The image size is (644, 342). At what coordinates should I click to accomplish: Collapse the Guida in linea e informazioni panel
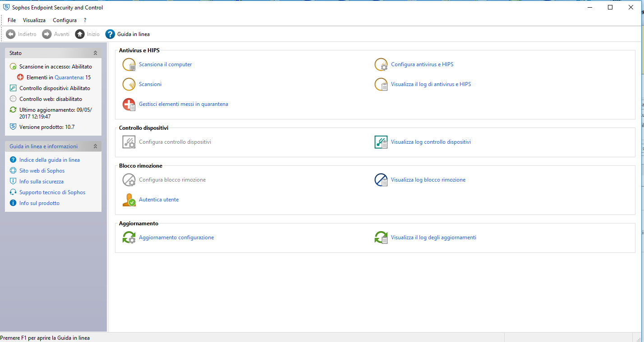click(95, 146)
